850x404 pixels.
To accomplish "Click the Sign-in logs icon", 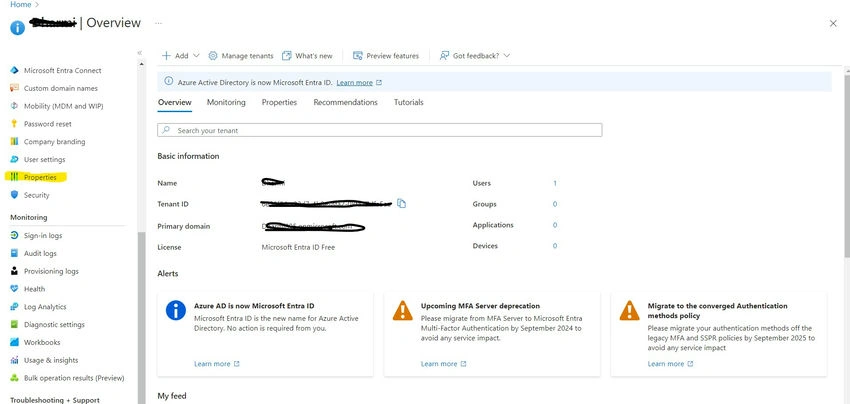I will (x=15, y=235).
